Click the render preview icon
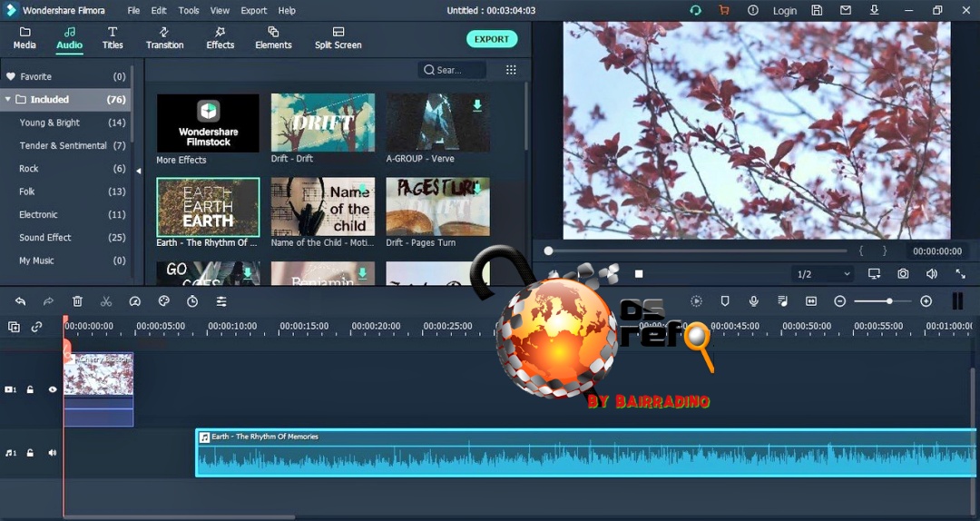This screenshot has width=980, height=521. tap(696, 301)
